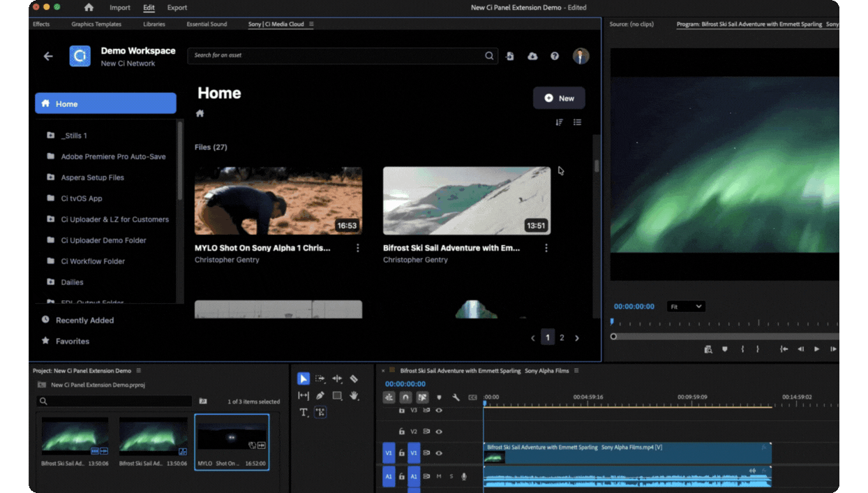Open the Project panel hamburger menu
Screen dimensions: 868x493
pyautogui.click(x=139, y=371)
